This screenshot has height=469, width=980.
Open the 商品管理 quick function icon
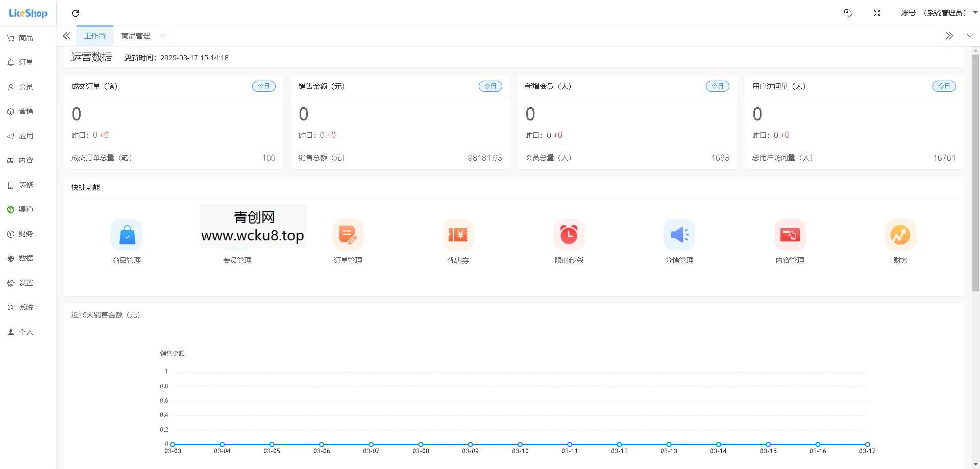click(x=126, y=235)
